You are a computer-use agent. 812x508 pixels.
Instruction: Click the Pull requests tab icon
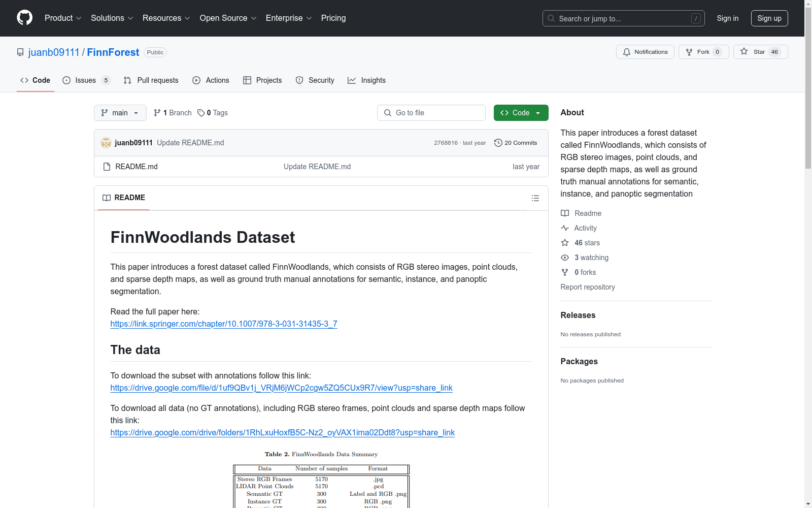tap(127, 80)
